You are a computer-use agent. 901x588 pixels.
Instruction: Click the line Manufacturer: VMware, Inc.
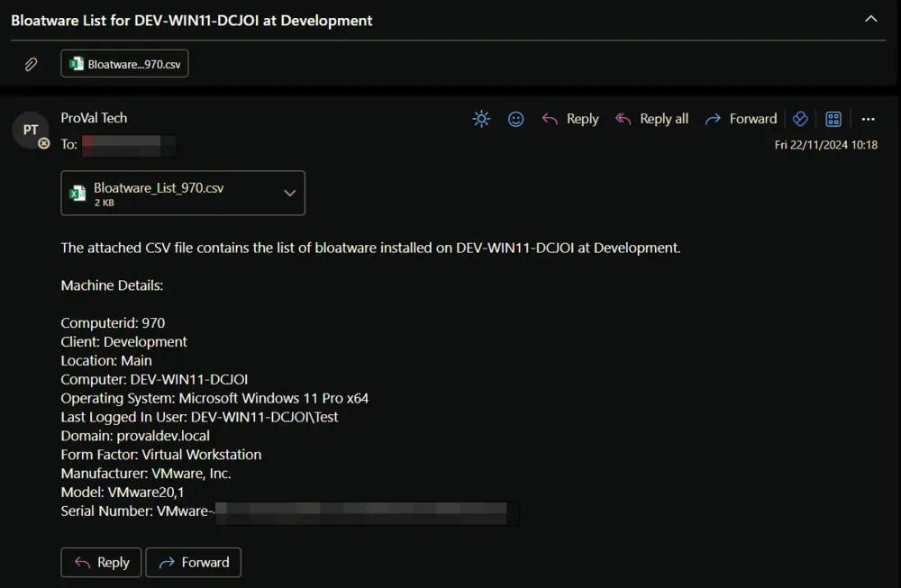[146, 473]
